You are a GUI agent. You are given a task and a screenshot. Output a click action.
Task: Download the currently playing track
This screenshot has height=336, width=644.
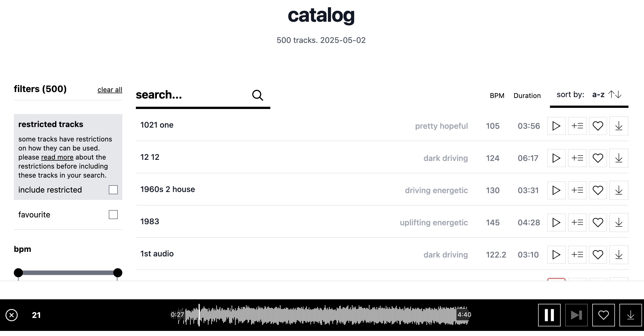coord(630,315)
